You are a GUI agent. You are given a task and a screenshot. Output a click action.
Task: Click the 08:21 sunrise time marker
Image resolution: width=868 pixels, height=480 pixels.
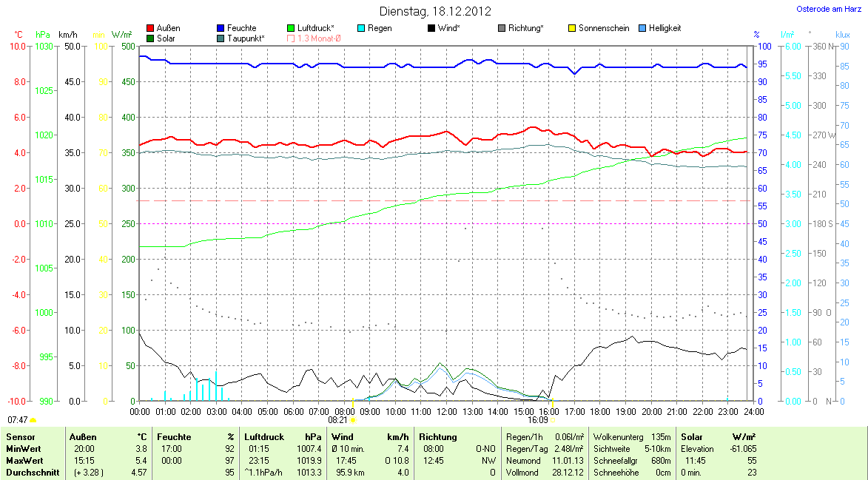tap(346, 419)
